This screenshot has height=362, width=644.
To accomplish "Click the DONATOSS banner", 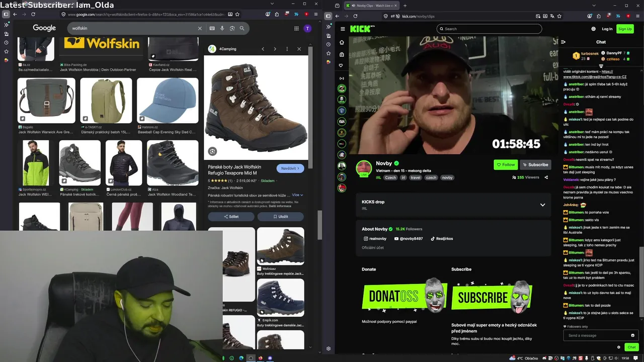I will [405, 296].
